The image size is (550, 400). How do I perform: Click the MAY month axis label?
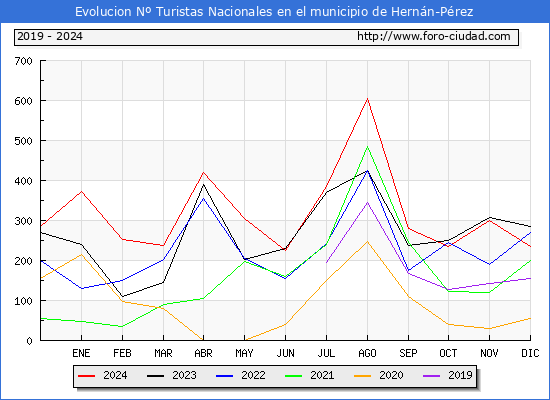point(244,353)
